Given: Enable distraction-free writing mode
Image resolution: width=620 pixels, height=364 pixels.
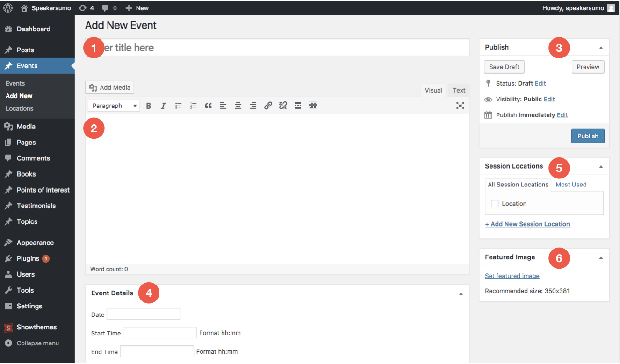Looking at the screenshot, I should [461, 106].
